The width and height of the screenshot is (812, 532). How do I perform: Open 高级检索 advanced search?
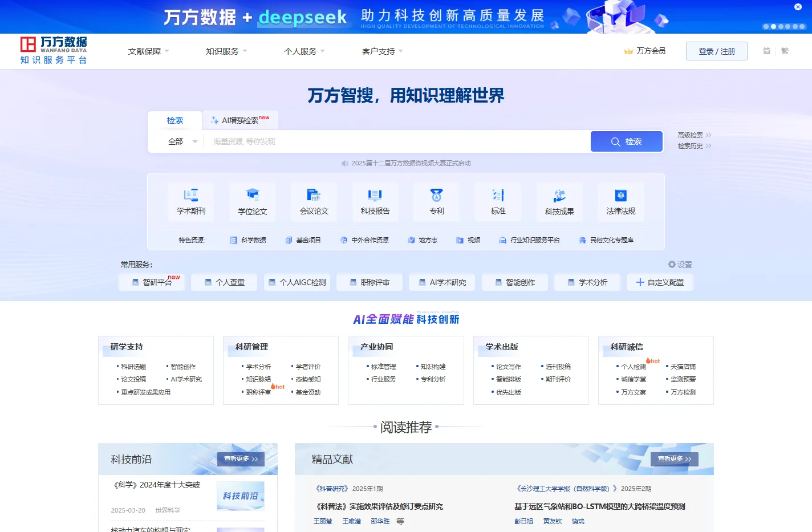[695, 135]
